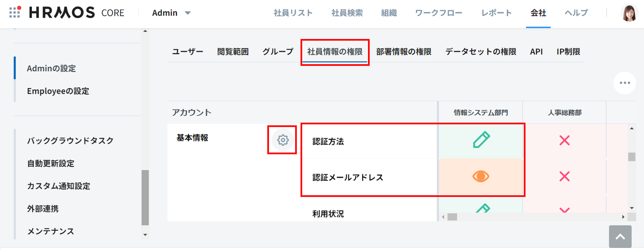Image resolution: width=644 pixels, height=250 pixels.
Task: Click edit pencil for 認証方法 情報システム部門
Action: click(x=481, y=140)
